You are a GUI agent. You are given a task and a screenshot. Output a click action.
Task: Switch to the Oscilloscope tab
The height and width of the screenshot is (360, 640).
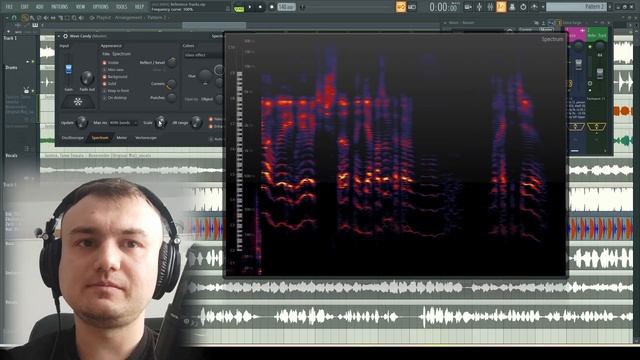[x=72, y=138]
